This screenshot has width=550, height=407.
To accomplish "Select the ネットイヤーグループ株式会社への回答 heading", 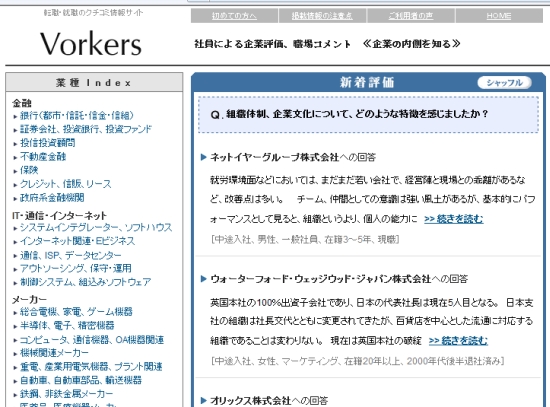I will pos(293,157).
